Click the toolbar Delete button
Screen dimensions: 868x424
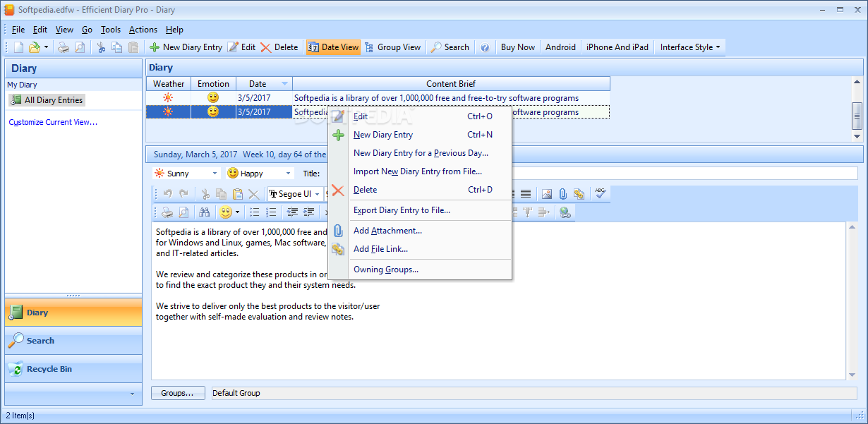click(279, 47)
